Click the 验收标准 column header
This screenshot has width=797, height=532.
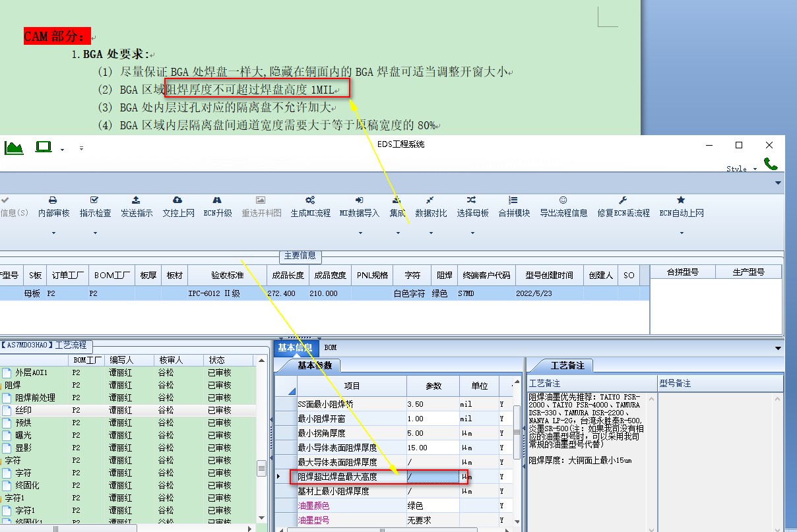point(227,275)
